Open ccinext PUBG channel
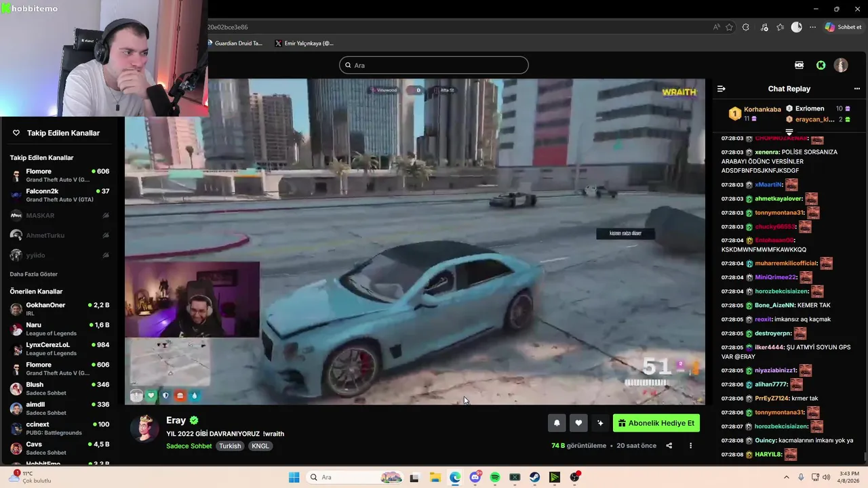 (x=60, y=428)
